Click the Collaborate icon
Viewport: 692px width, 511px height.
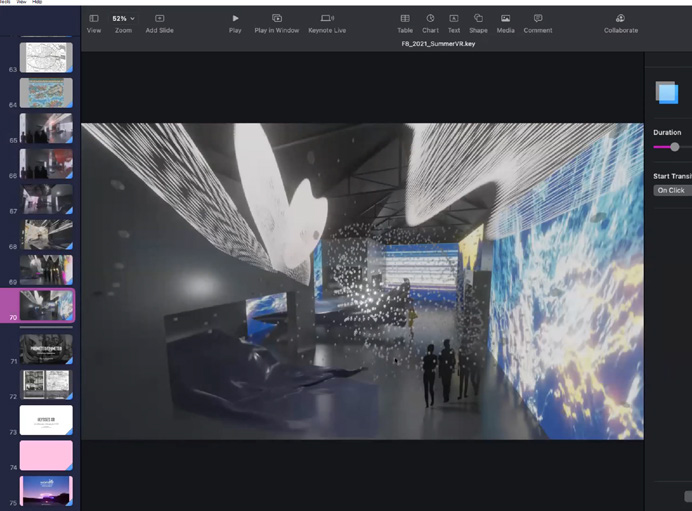[621, 19]
